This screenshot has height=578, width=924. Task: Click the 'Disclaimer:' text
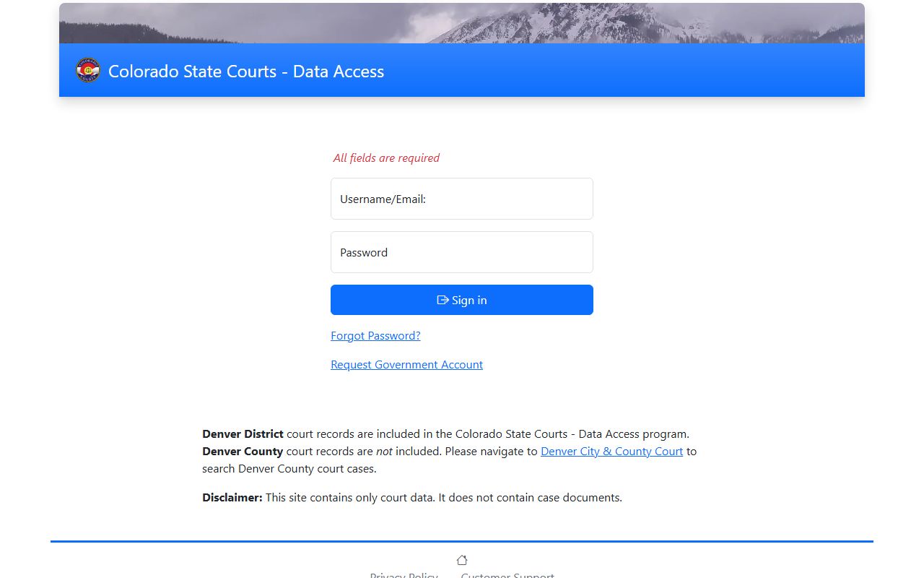pyautogui.click(x=232, y=498)
